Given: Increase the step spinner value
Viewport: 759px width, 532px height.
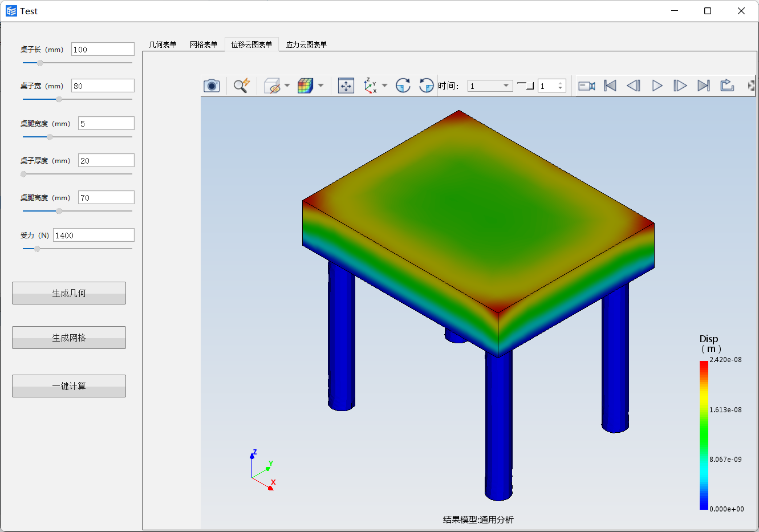Looking at the screenshot, I should [x=561, y=83].
